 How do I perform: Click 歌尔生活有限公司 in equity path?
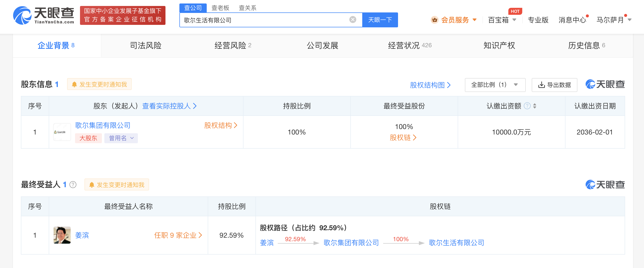click(x=456, y=243)
